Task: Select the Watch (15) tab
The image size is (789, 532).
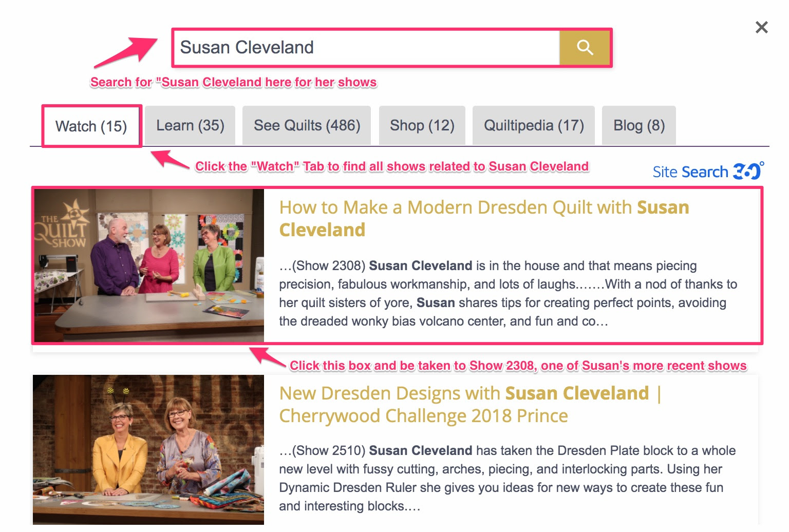Action: [x=91, y=126]
